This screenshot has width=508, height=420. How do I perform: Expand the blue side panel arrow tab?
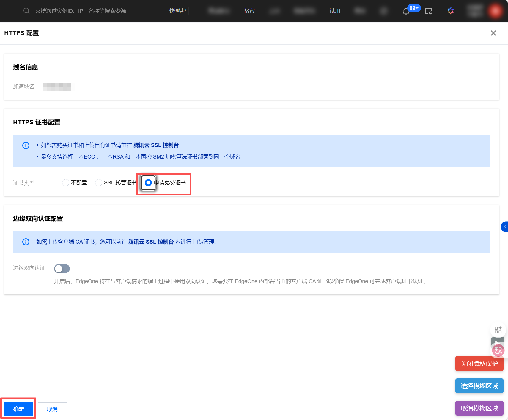click(x=504, y=227)
